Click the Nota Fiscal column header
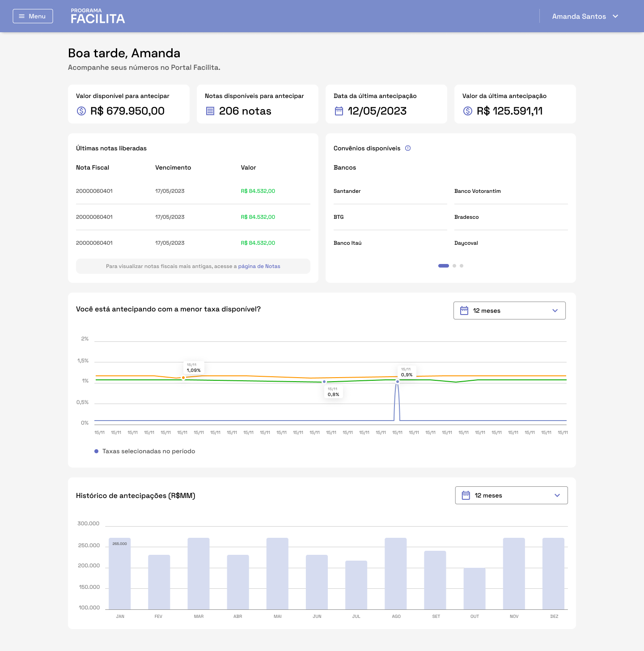Viewport: 644px width, 651px height. click(x=93, y=167)
